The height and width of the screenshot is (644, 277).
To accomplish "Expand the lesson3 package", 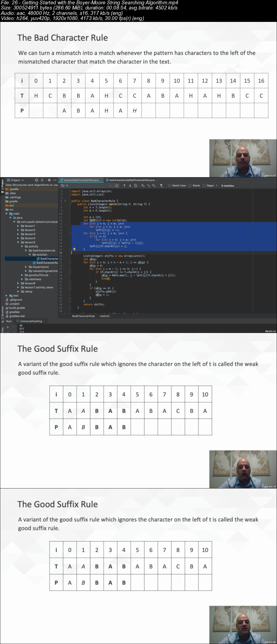I will 18,234.
